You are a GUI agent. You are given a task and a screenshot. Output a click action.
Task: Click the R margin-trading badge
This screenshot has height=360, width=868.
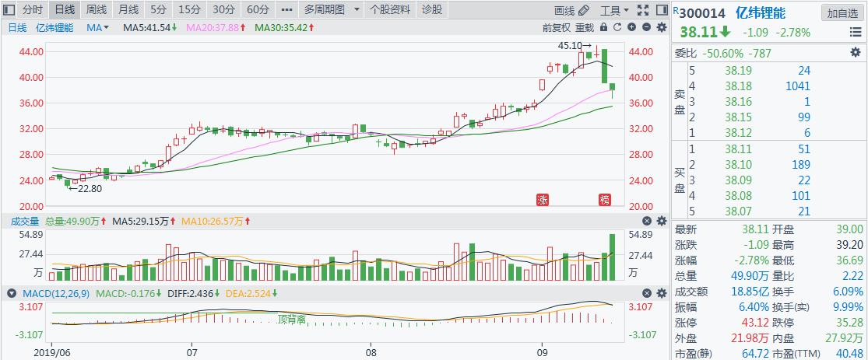676,9
